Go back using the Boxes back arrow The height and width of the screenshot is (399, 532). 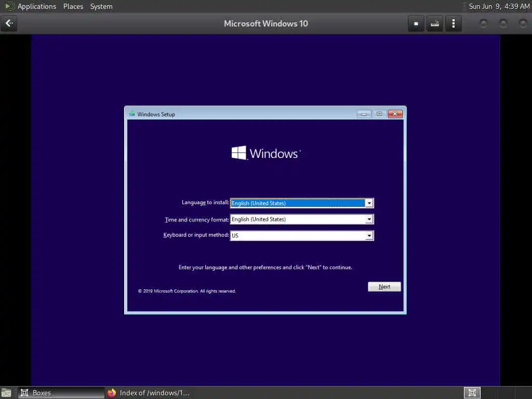(9, 23)
